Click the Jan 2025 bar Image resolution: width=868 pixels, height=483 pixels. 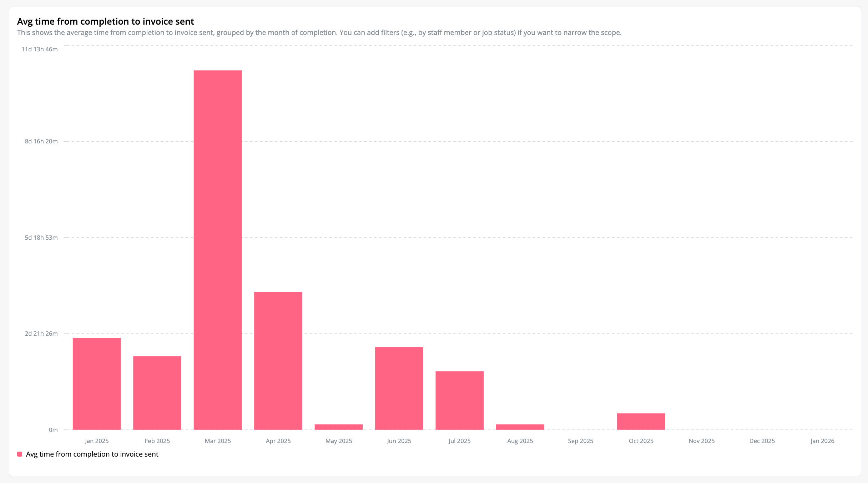point(97,383)
